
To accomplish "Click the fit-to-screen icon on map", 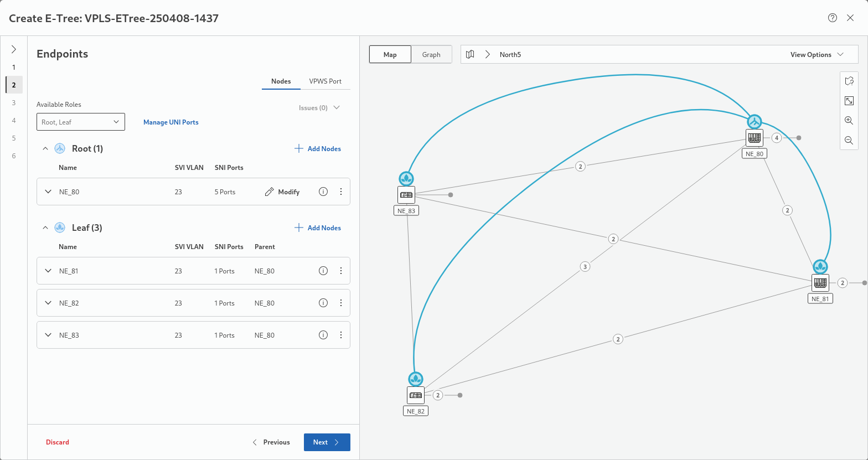I will [849, 100].
